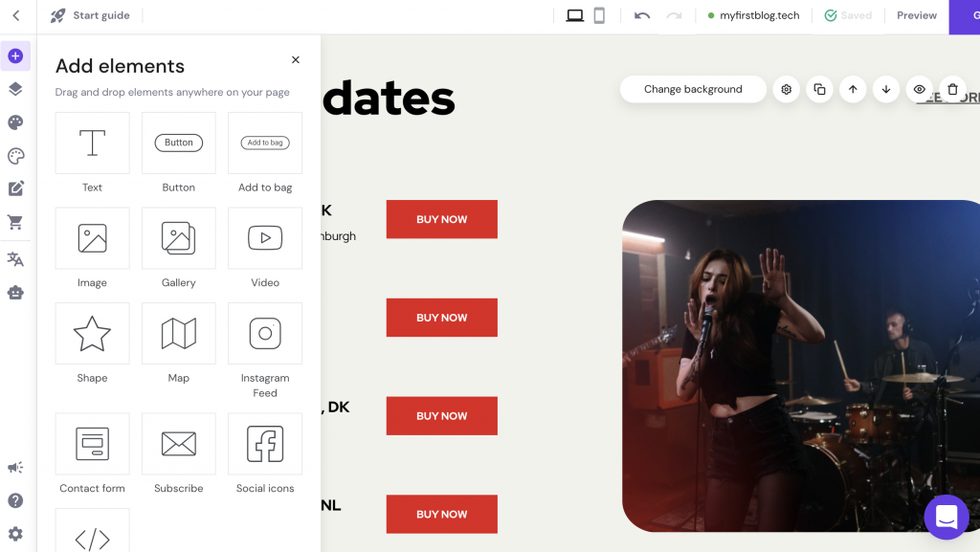
Task: Open website styles palette icon
Action: (x=15, y=122)
